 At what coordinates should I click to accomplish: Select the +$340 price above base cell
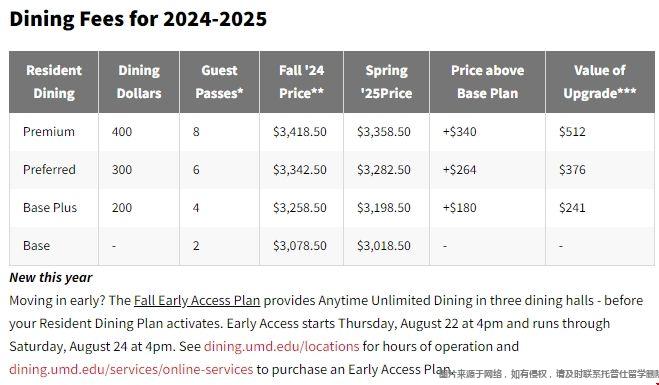pyautogui.click(x=459, y=132)
